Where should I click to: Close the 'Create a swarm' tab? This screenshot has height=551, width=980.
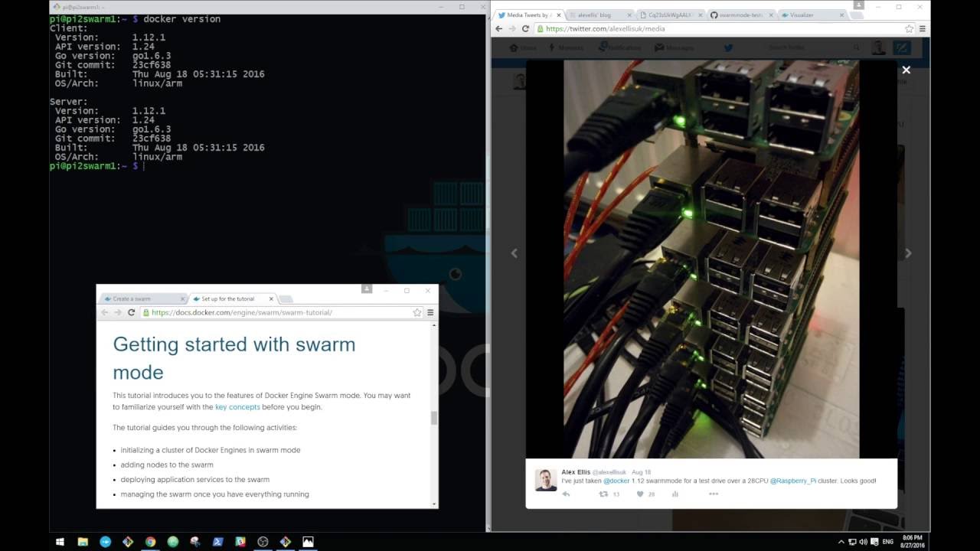[x=182, y=298]
